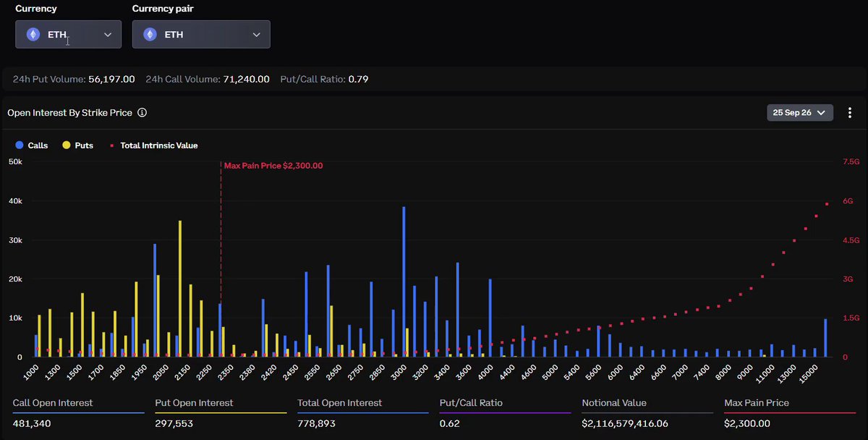
Task: Click the blue Calls legend dot
Action: point(20,145)
